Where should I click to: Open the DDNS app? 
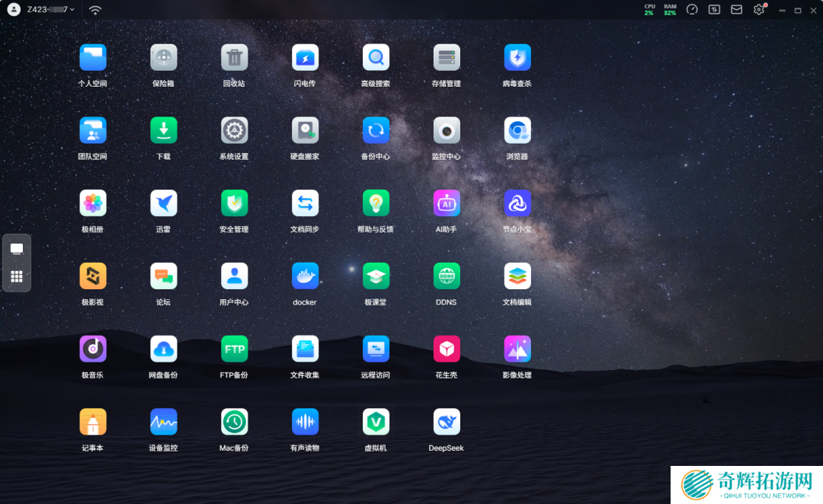click(x=447, y=276)
